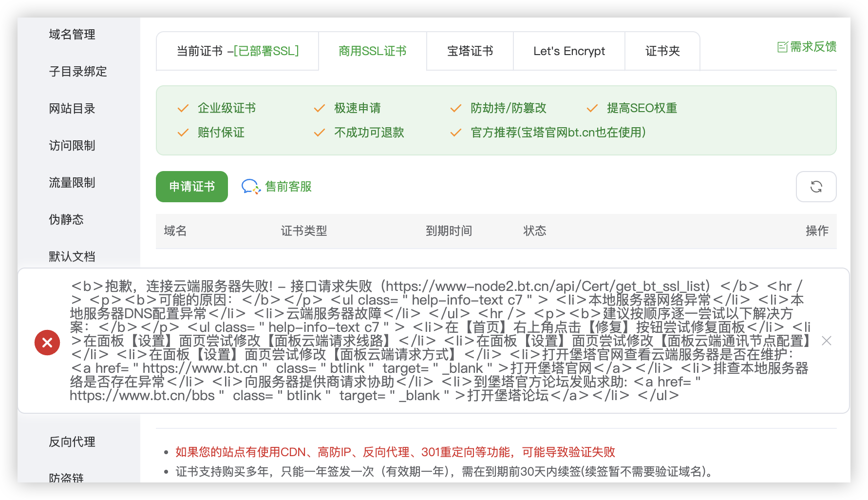Click the 操作 column header
Viewport: 868px width, 500px height.
click(x=817, y=231)
